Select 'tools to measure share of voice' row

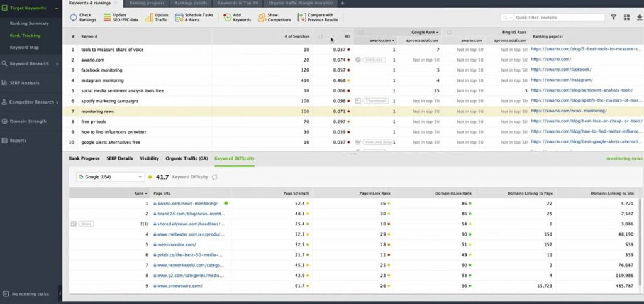(353, 50)
